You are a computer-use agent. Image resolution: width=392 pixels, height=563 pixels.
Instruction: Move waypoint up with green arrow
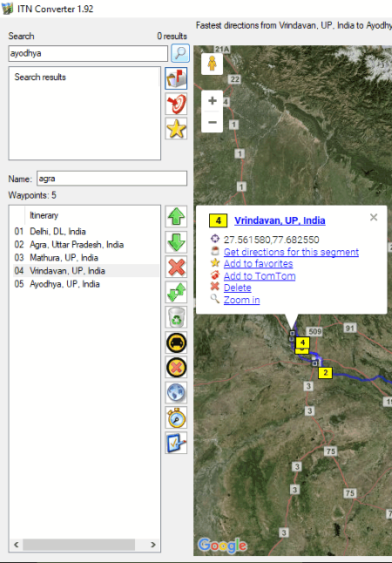tap(176, 216)
